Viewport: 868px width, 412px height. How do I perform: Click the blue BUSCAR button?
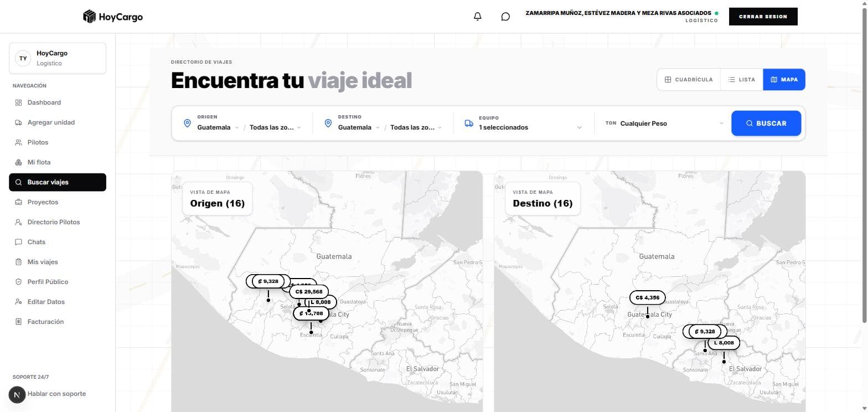click(766, 123)
